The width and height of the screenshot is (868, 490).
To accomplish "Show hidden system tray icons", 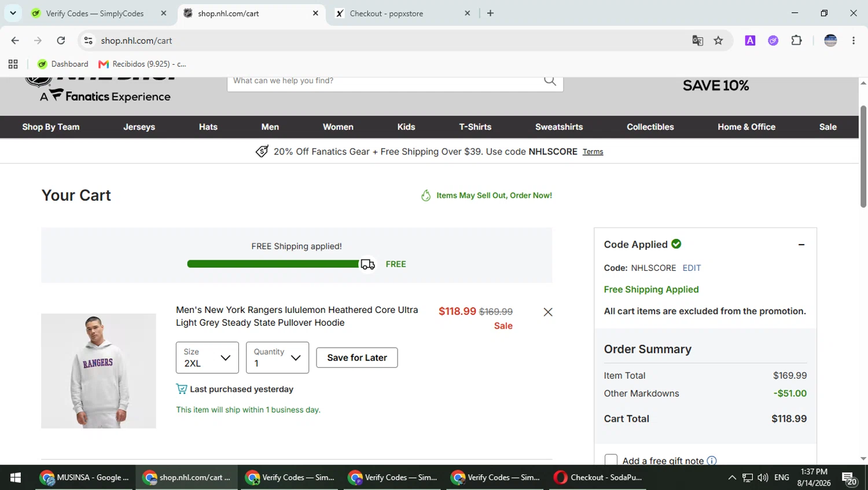I will click(732, 477).
